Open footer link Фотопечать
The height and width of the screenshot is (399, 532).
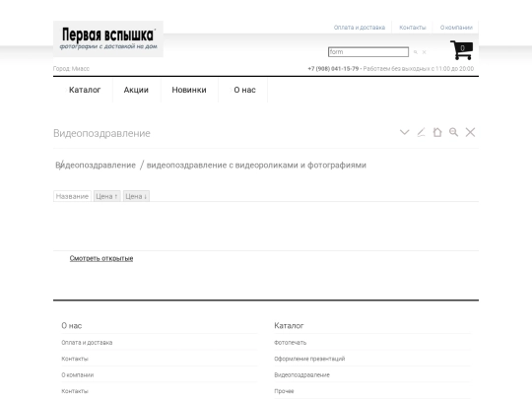(290, 343)
